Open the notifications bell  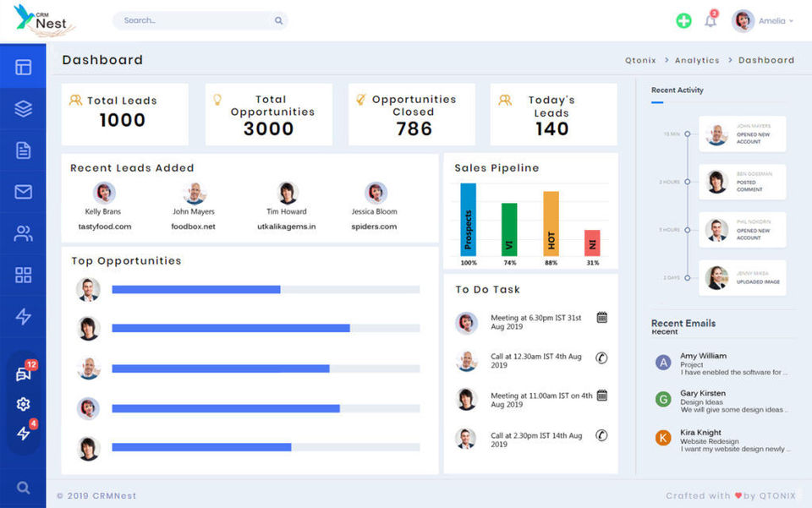[710, 21]
